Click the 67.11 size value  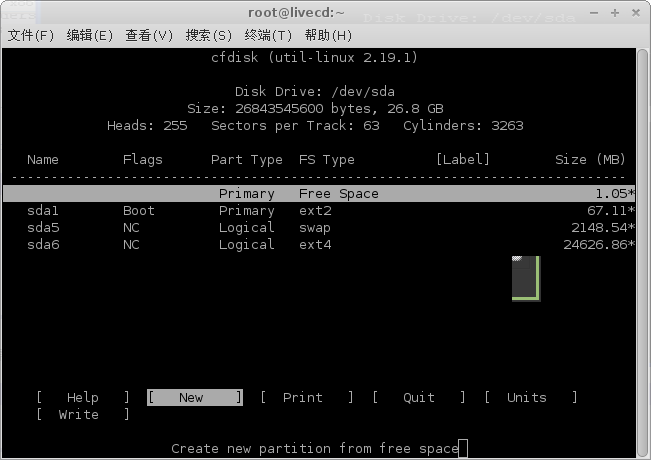click(x=610, y=211)
